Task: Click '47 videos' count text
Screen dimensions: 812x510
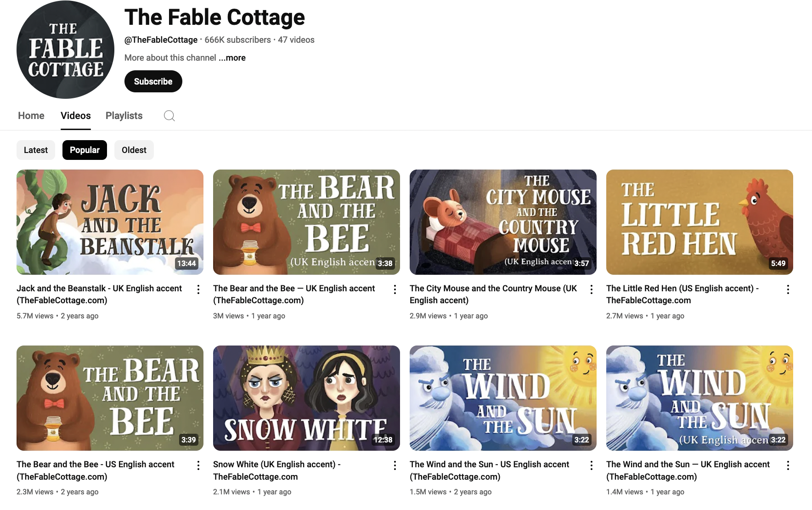Action: click(x=296, y=40)
